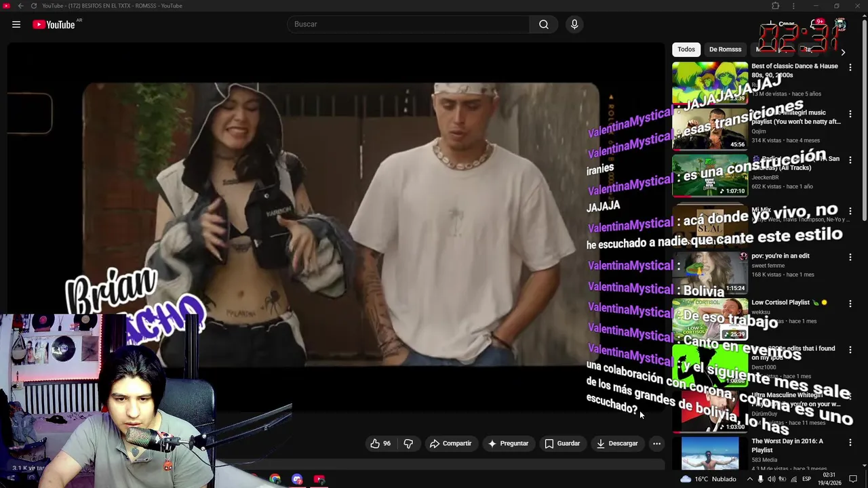Open more video actions ellipsis
Screen dimensions: 868x488
click(656, 443)
